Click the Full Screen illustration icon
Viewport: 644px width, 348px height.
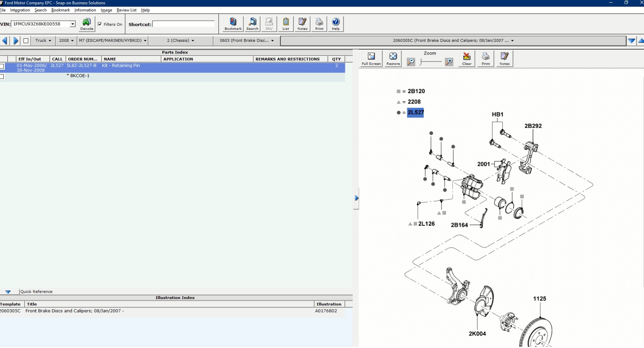coord(371,59)
